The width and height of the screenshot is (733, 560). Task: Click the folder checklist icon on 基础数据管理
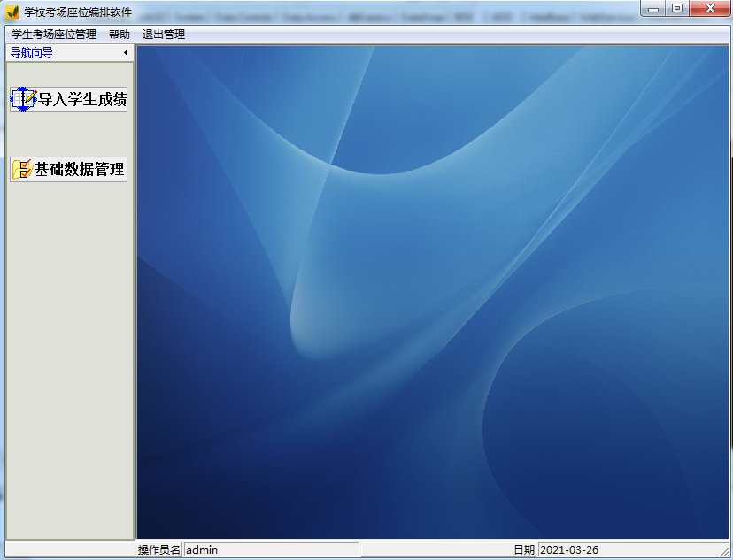click(x=22, y=169)
